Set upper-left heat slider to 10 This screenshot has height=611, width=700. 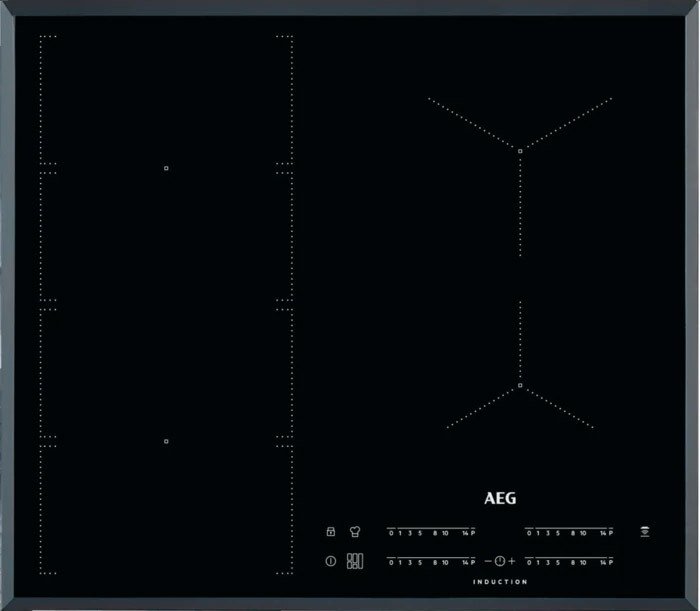click(x=445, y=533)
